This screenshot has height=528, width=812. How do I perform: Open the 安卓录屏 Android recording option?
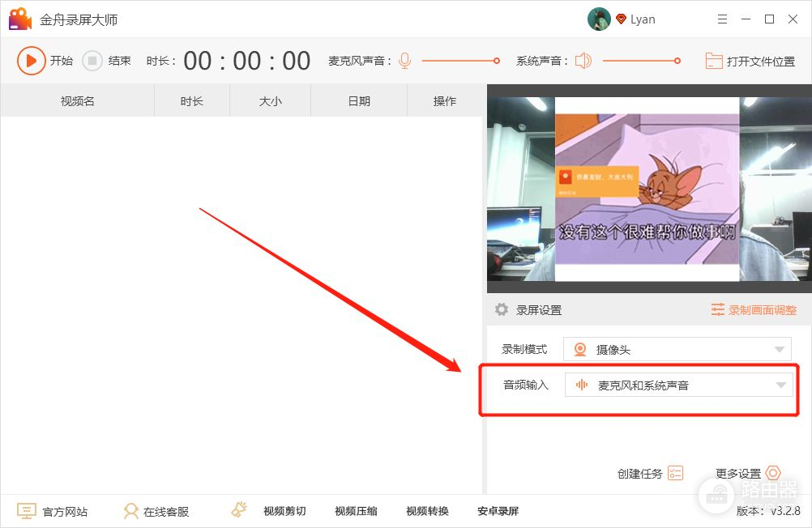(x=498, y=512)
